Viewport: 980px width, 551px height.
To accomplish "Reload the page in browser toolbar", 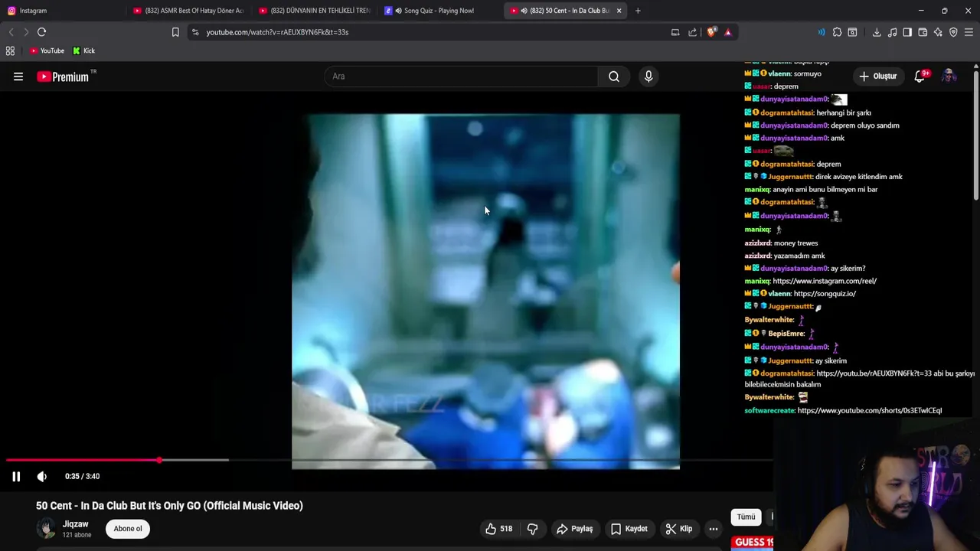I will [42, 32].
